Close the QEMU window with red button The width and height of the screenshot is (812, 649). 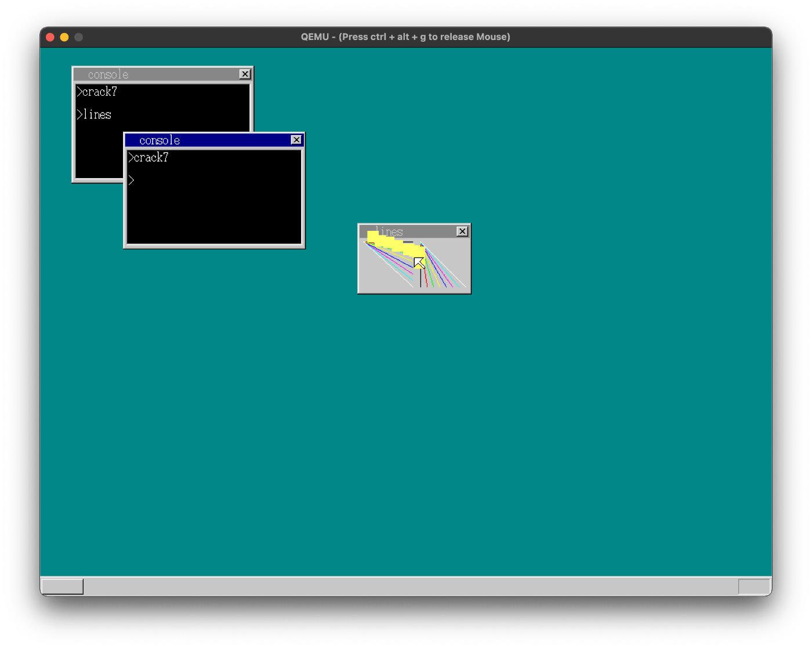[x=50, y=37]
